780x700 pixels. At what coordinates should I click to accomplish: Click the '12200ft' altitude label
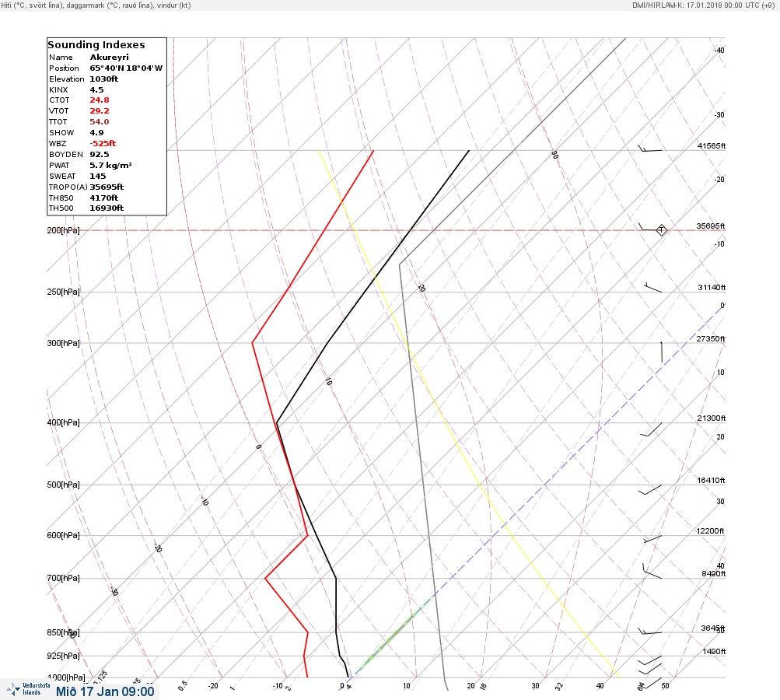coord(710,531)
